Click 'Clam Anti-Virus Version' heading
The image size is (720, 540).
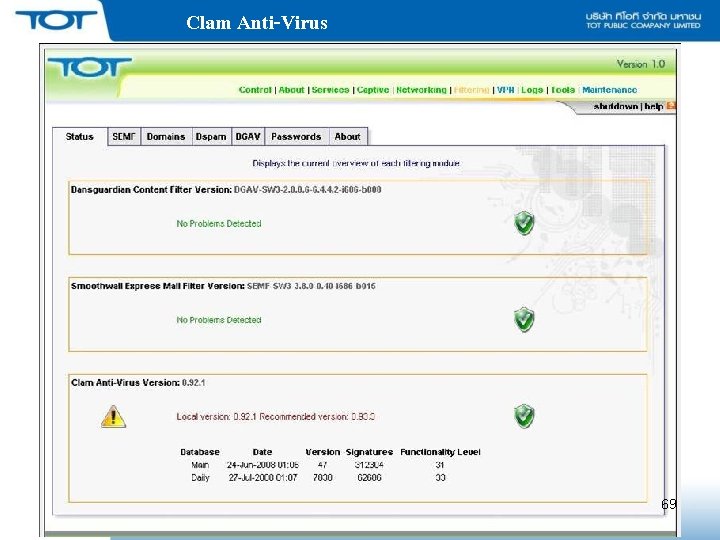(125, 382)
